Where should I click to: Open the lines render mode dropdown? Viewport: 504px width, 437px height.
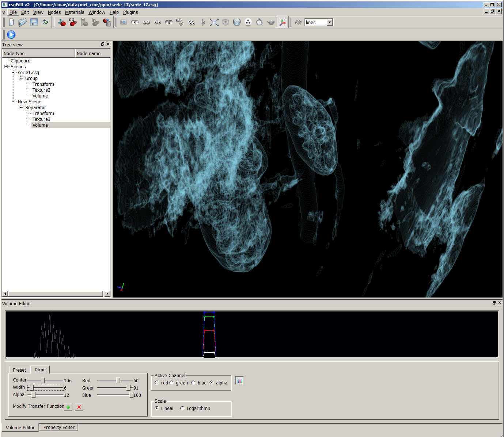pos(330,22)
